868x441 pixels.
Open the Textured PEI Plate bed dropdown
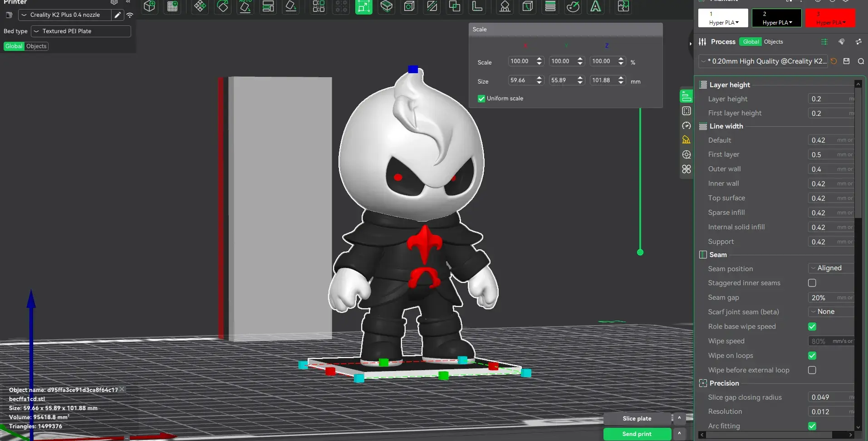point(81,31)
